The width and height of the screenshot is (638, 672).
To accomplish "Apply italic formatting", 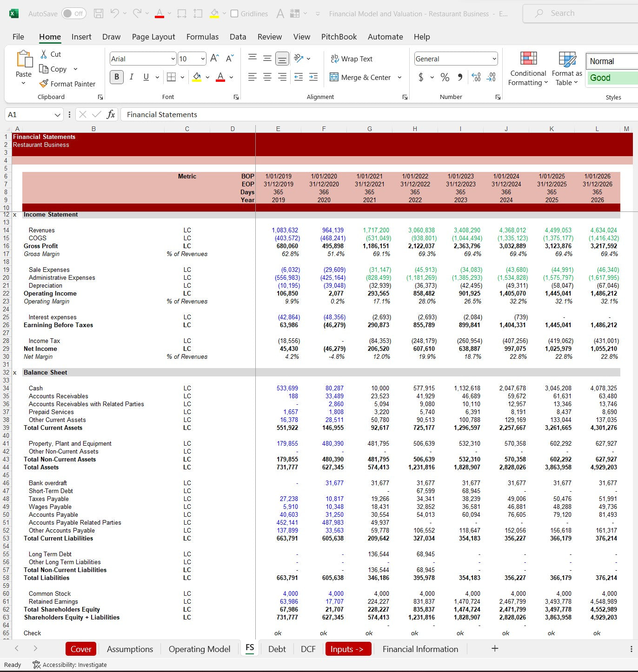I will (132, 77).
